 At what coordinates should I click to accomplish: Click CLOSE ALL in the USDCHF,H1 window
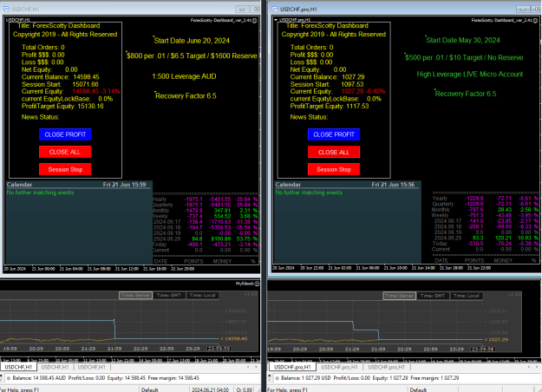[65, 152]
